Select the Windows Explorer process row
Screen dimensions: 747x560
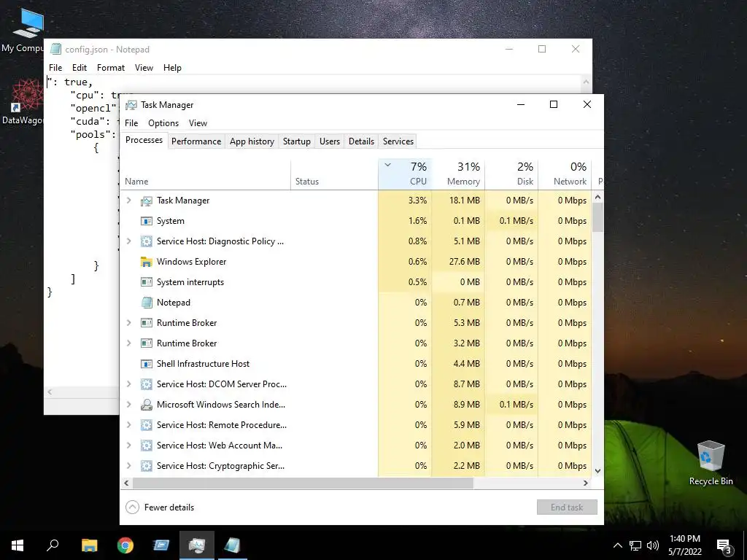[x=356, y=262]
